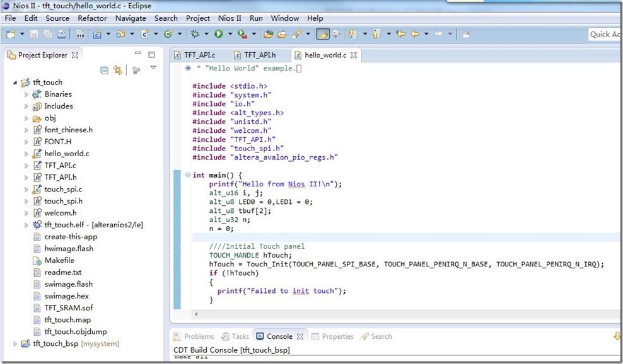Open the External Tools dropdown arrow

click(254, 34)
